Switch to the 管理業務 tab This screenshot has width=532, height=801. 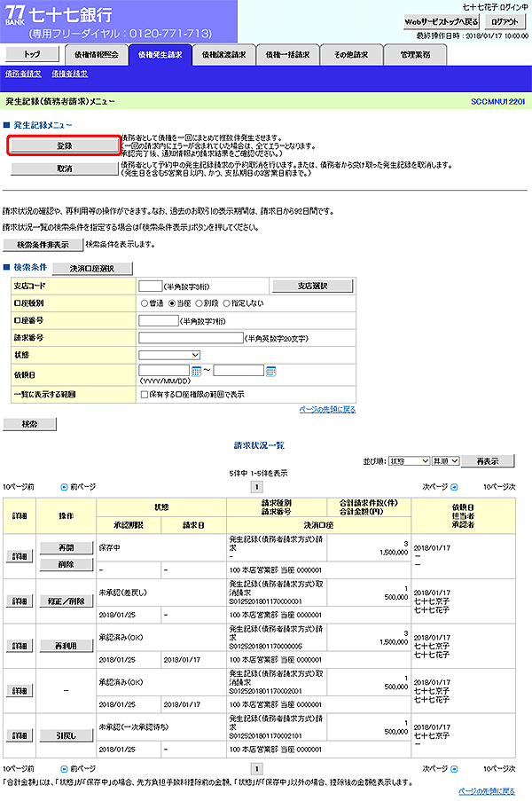pos(415,55)
